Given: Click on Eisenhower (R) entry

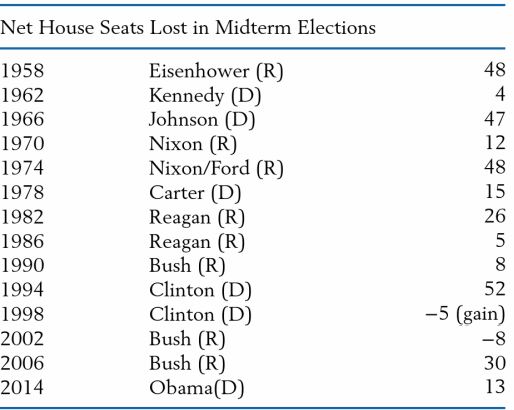Looking at the screenshot, I should [216, 71].
